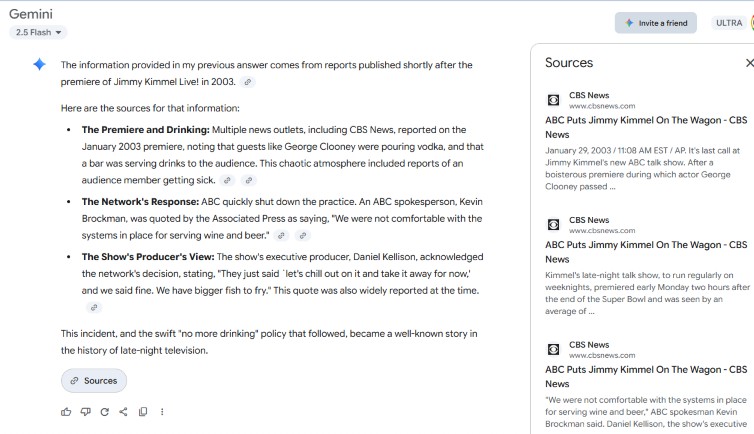
Task: Open the three-dot more options menu
Action: click(x=162, y=411)
